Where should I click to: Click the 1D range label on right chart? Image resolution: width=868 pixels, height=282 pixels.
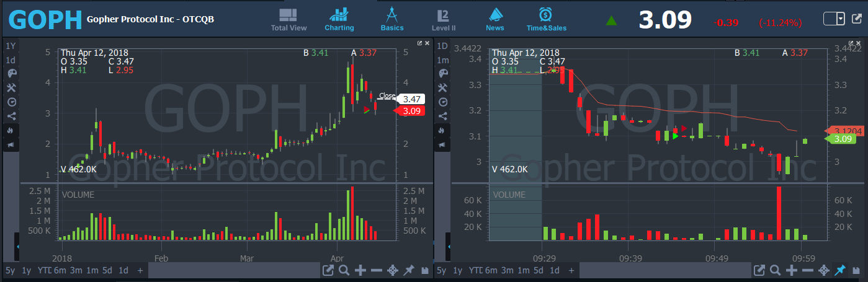tap(442, 46)
